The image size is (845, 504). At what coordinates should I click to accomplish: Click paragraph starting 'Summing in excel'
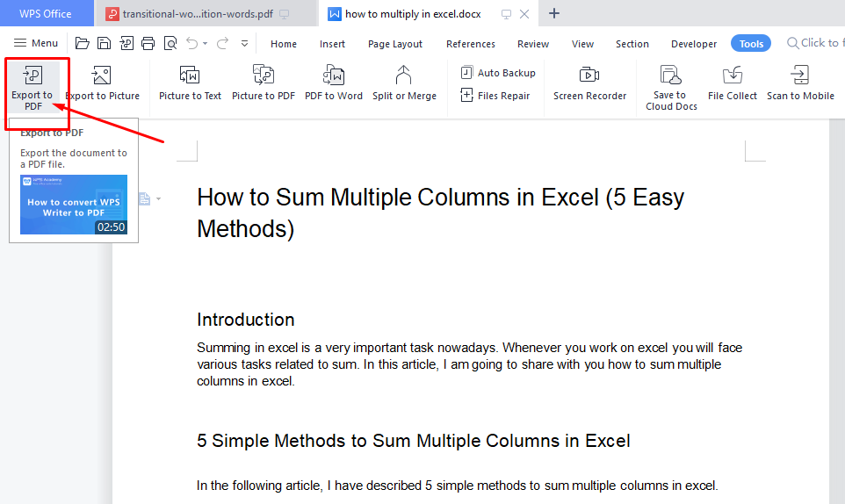469,364
